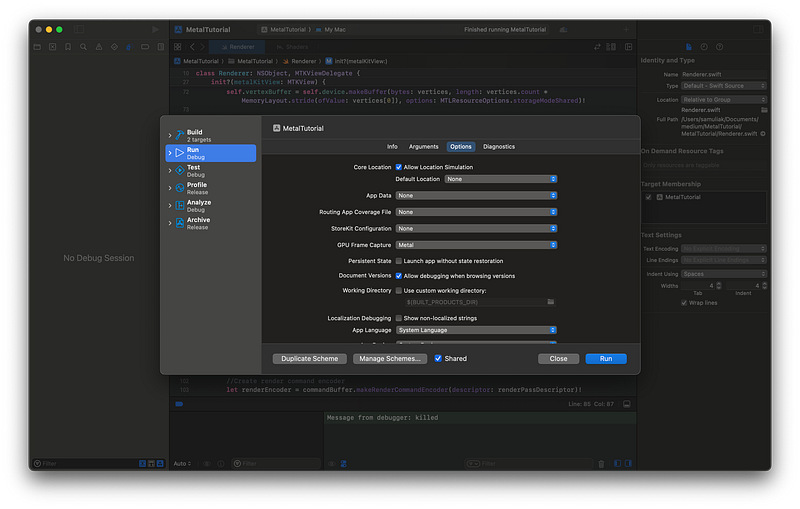Click the add editor split icon
Image resolution: width=800 pixels, height=509 pixels.
[x=629, y=47]
